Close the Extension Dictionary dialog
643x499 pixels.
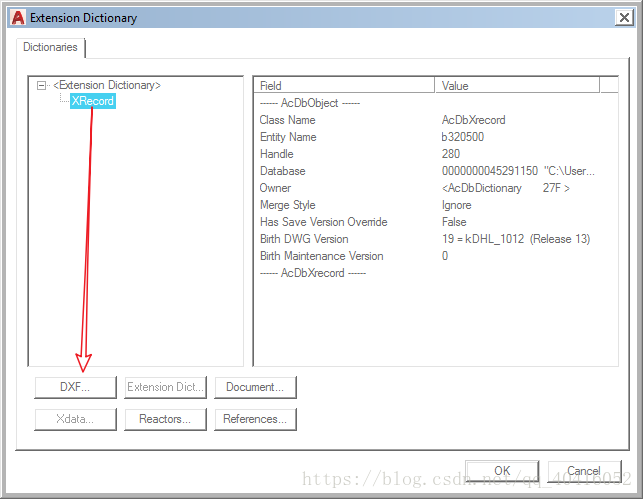(x=624, y=18)
